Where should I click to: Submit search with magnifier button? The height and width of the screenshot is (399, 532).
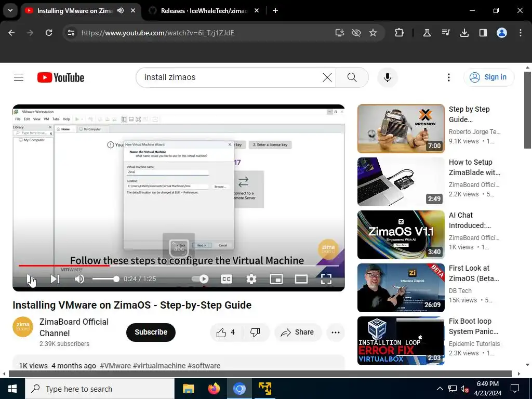352,77
